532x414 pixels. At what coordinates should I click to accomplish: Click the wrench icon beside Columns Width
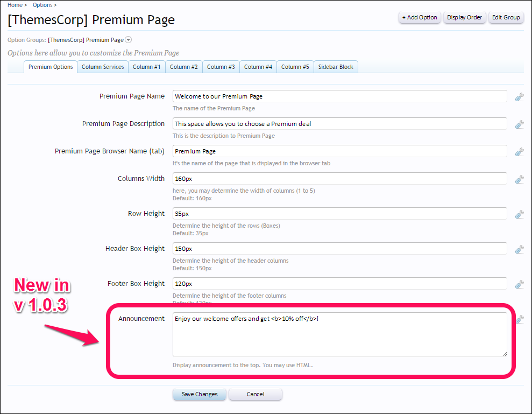point(519,179)
